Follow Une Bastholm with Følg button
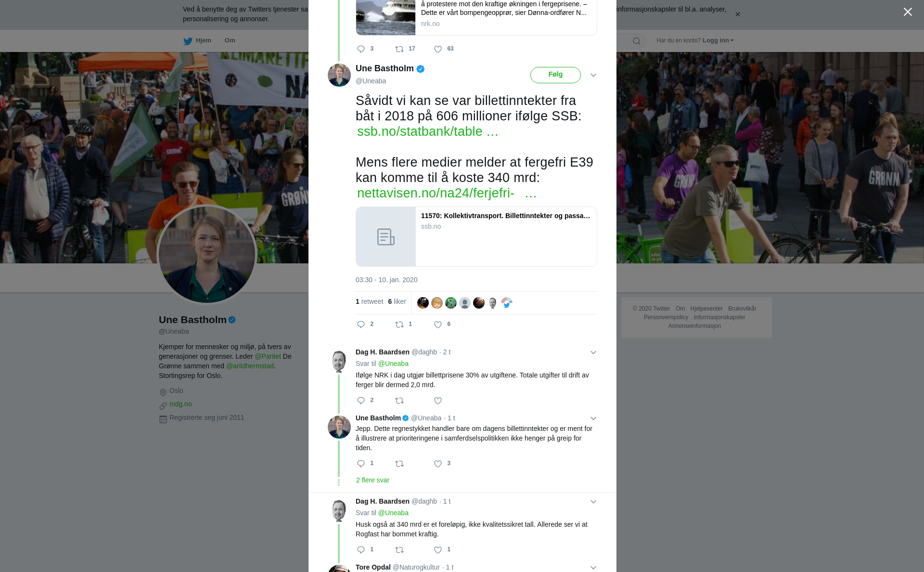This screenshot has height=572, width=924. click(x=555, y=75)
